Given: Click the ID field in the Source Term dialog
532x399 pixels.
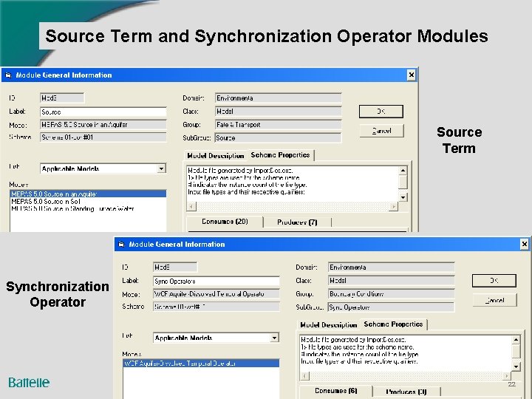Looking at the screenshot, I should pyautogui.click(x=62, y=98).
